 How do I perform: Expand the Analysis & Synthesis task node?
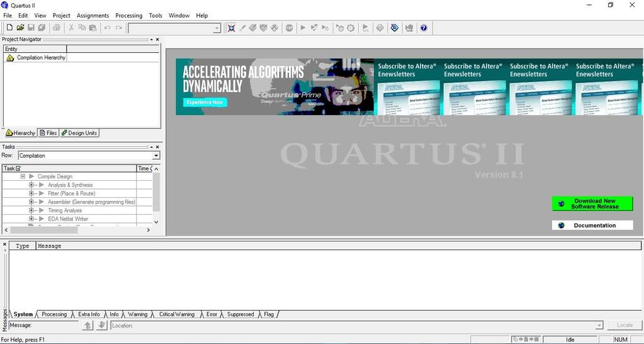[31, 185]
